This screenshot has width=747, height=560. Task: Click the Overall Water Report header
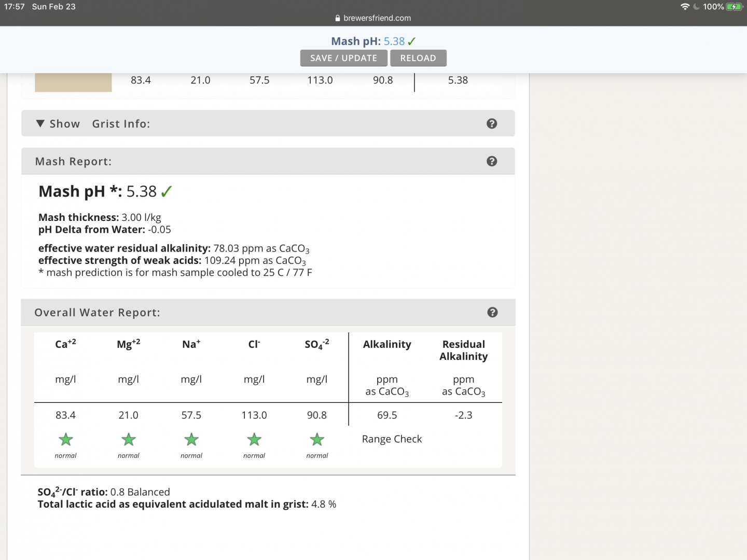tap(97, 313)
